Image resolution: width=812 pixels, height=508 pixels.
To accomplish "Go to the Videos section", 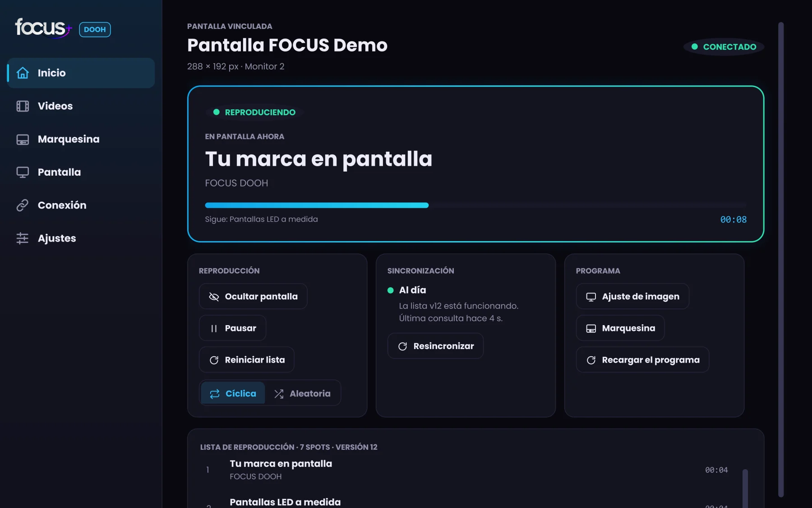I will 81,106.
